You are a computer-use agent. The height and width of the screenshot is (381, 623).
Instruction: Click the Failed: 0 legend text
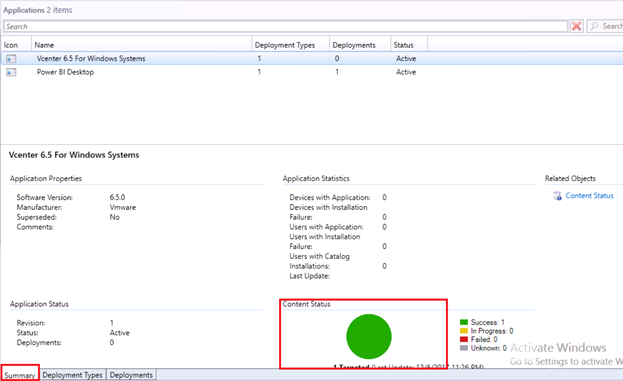pos(484,340)
